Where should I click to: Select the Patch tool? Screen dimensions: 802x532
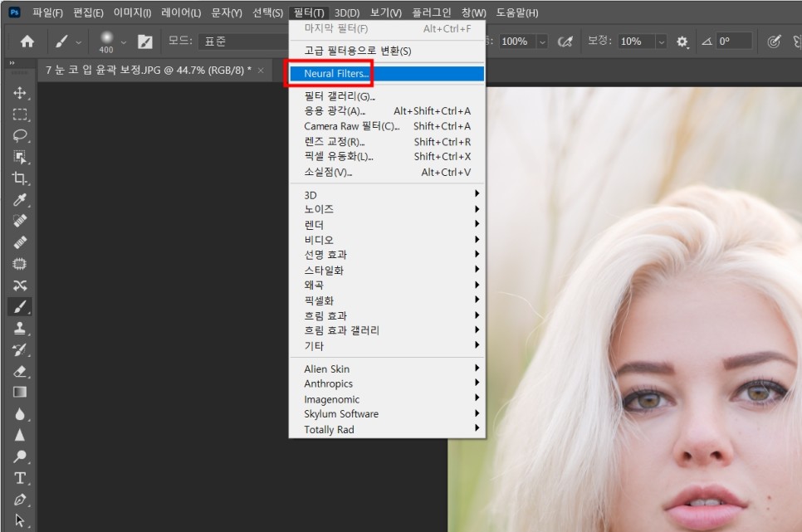click(20, 264)
